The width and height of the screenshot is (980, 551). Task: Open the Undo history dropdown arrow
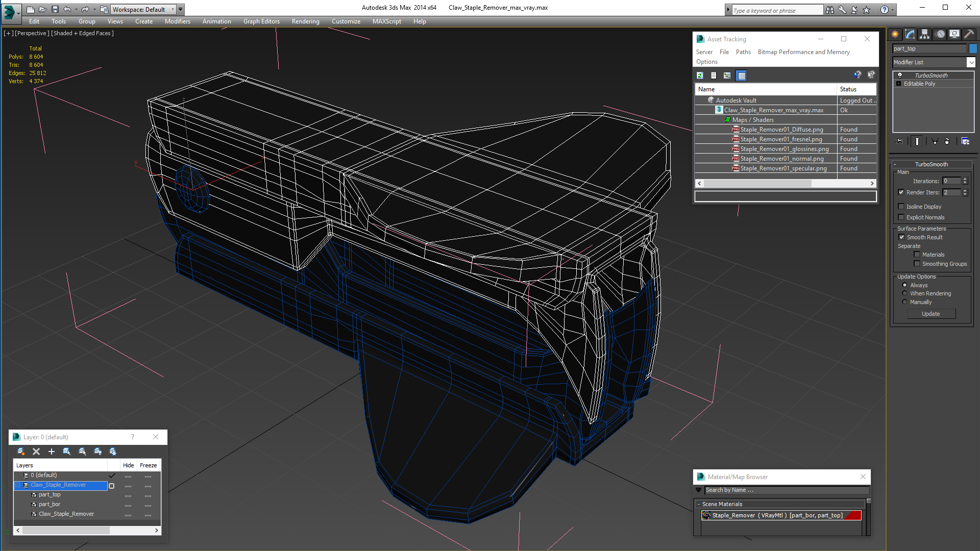(77, 9)
